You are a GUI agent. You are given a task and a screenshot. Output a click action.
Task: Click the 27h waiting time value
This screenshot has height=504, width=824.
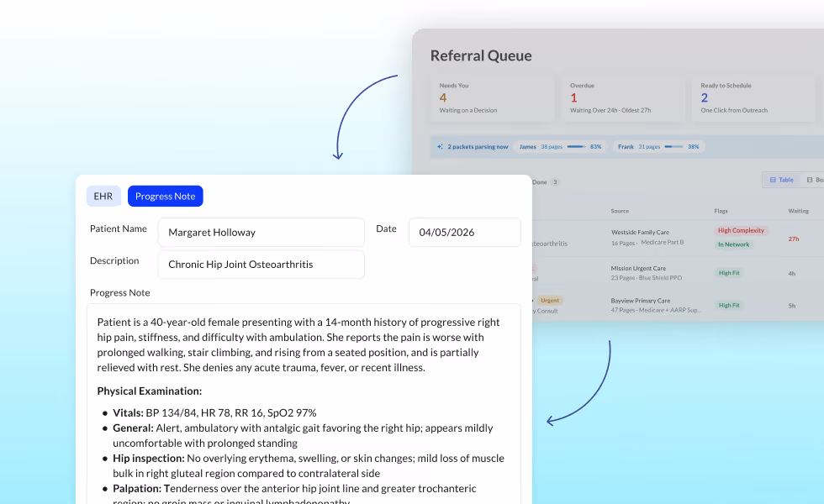point(794,239)
